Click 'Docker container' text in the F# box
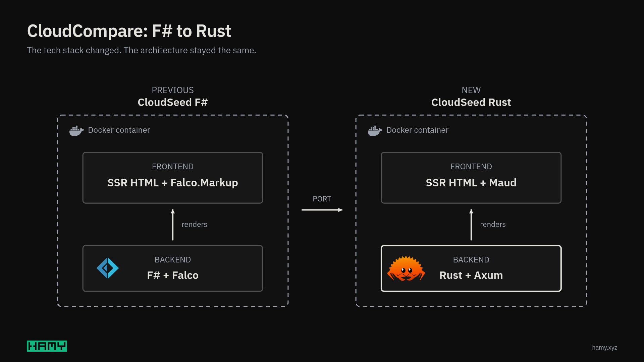This screenshot has width=644, height=362. [119, 130]
